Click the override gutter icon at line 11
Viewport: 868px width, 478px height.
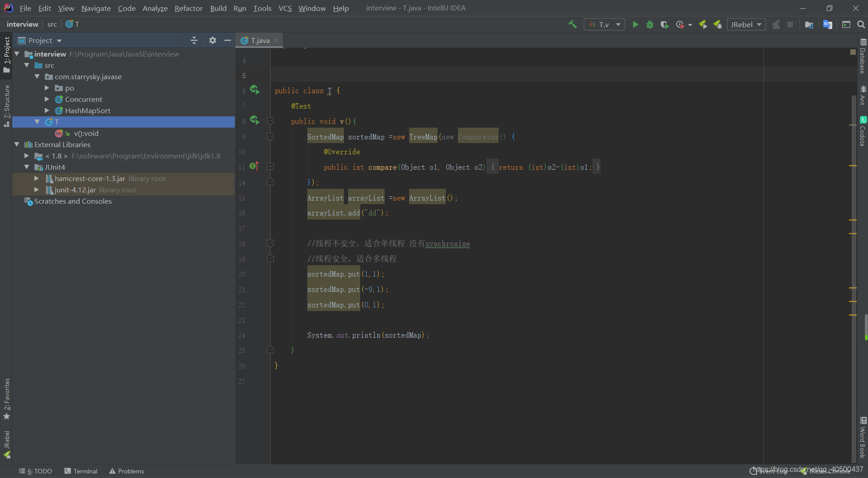point(254,166)
